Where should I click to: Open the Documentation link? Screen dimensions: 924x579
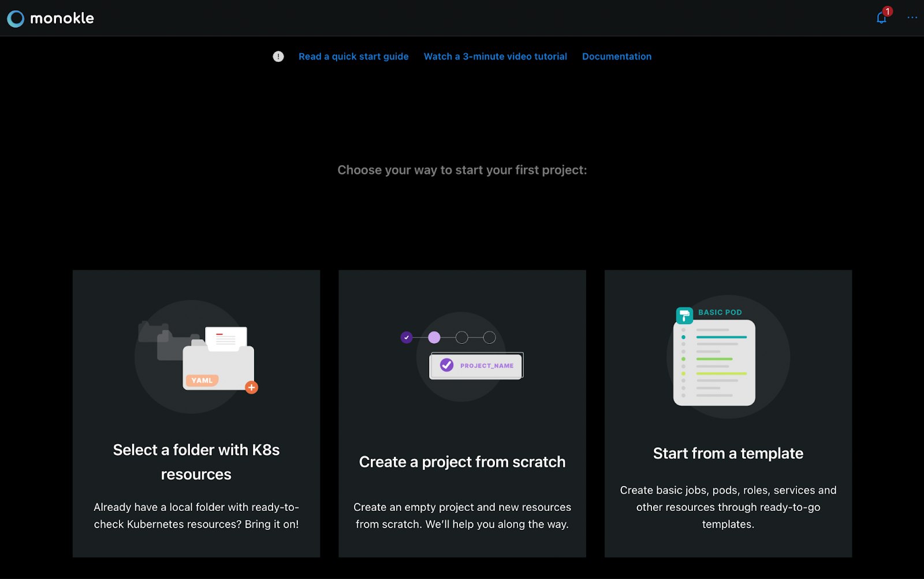pos(617,57)
